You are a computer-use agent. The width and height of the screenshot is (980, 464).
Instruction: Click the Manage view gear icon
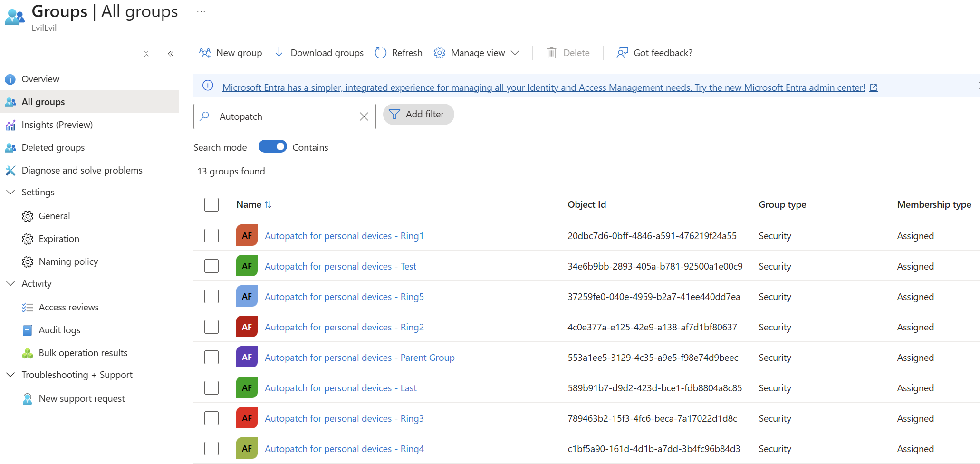click(440, 53)
